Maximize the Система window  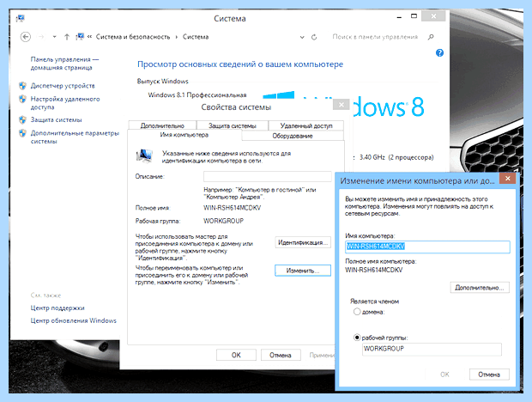point(414,16)
